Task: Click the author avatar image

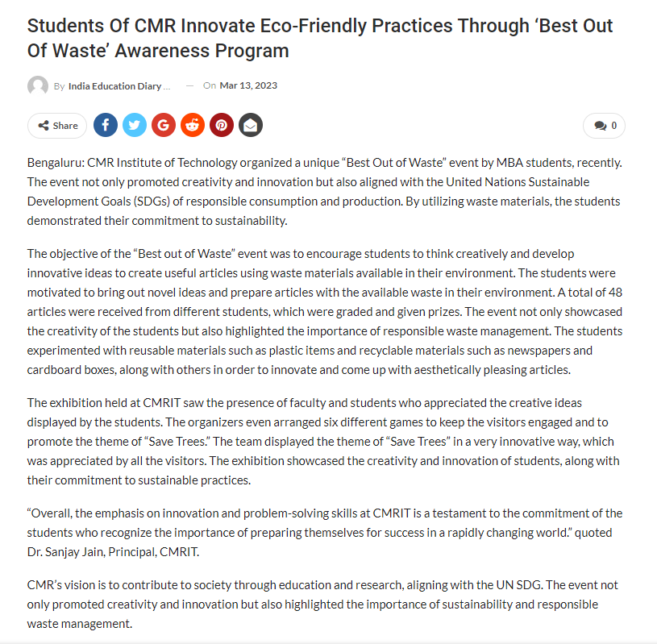Action: 38,86
